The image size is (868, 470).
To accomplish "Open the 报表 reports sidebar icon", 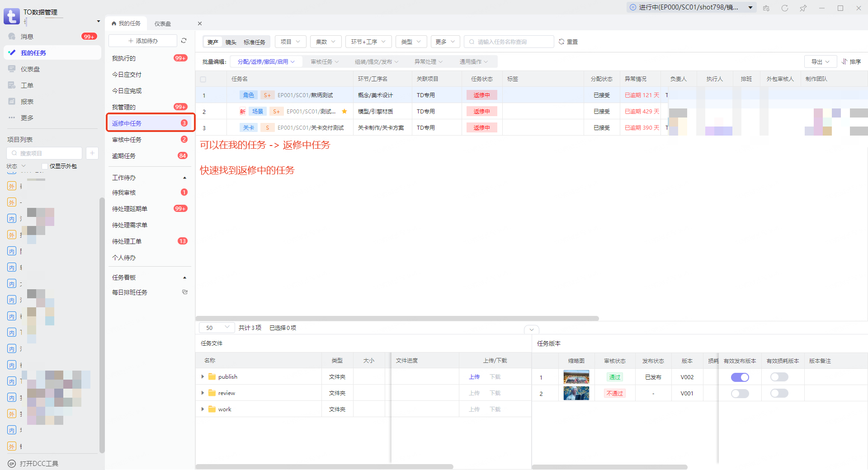I will pyautogui.click(x=12, y=102).
